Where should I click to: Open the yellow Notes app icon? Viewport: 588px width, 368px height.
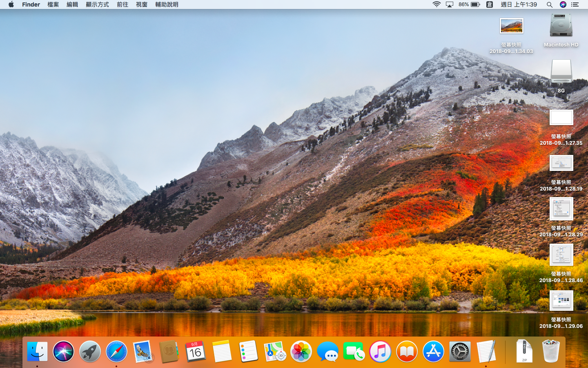point(222,351)
